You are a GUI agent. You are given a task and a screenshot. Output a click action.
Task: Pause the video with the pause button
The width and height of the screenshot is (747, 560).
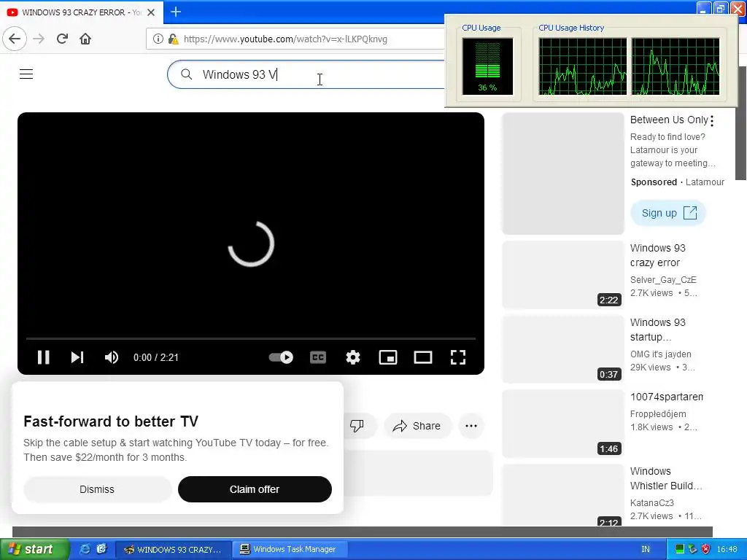(x=43, y=357)
